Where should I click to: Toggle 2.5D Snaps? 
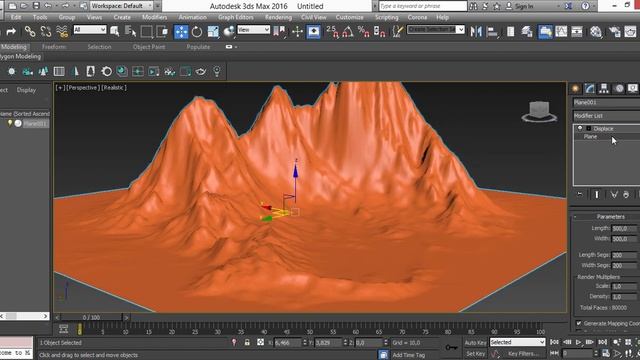[x=332, y=31]
